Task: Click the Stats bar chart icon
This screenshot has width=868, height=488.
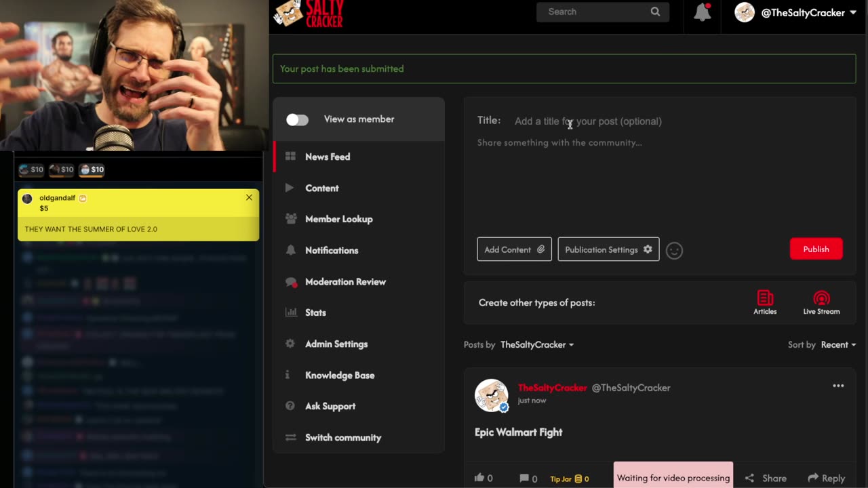Action: tap(291, 312)
